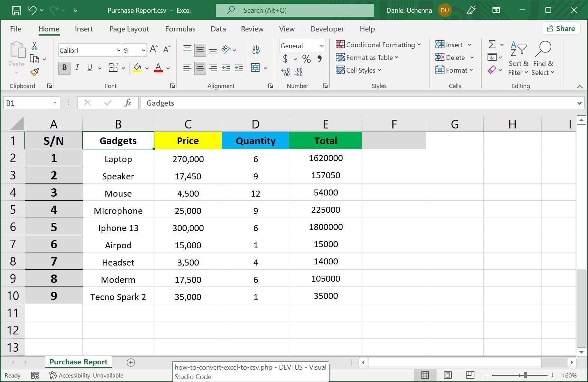Click the zoom slider handle

pos(525,375)
